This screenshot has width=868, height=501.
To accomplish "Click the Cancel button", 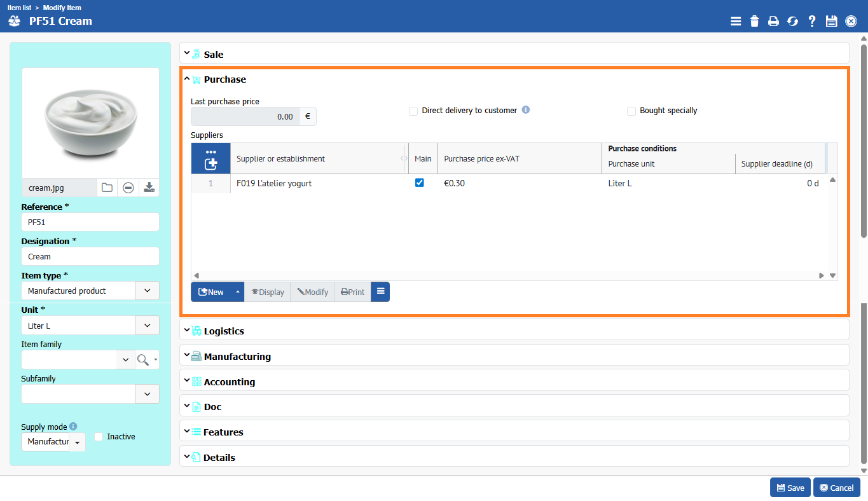I will pyautogui.click(x=836, y=488).
